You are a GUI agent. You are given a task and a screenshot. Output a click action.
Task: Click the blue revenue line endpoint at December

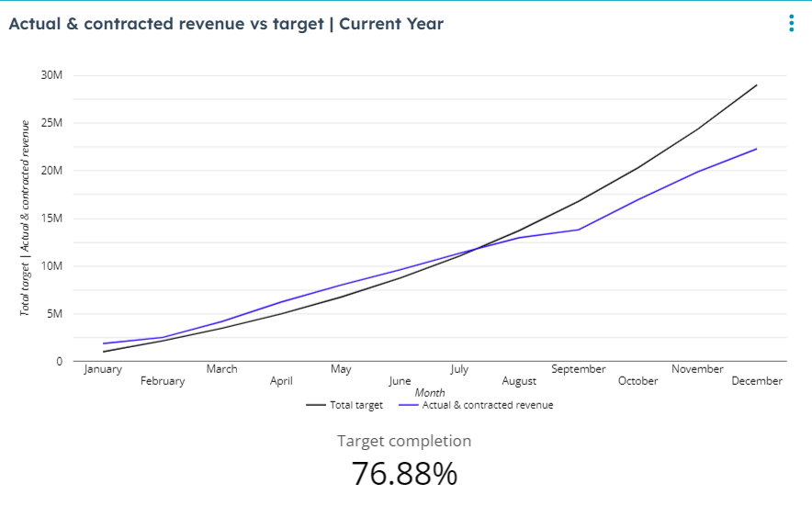point(757,149)
